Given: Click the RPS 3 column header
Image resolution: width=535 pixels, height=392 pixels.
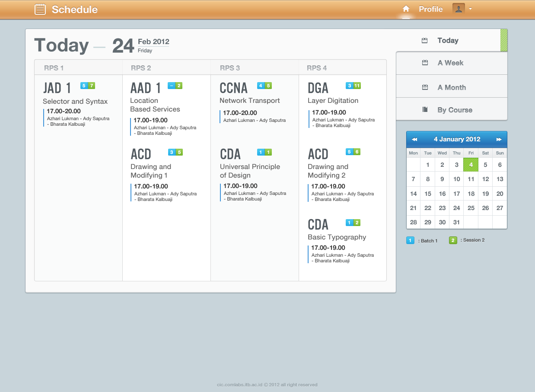Looking at the screenshot, I should [230, 68].
